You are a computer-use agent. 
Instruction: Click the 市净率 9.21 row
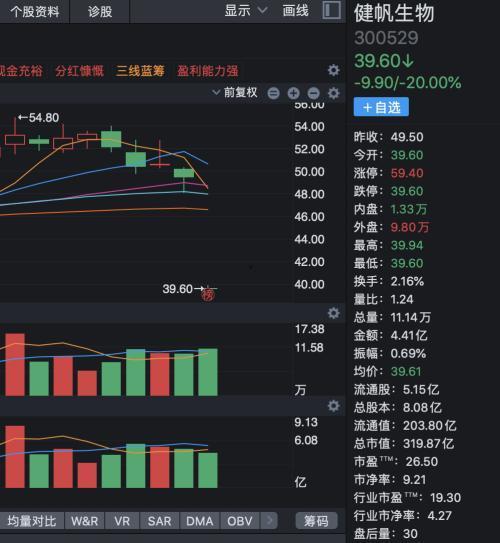click(x=390, y=480)
